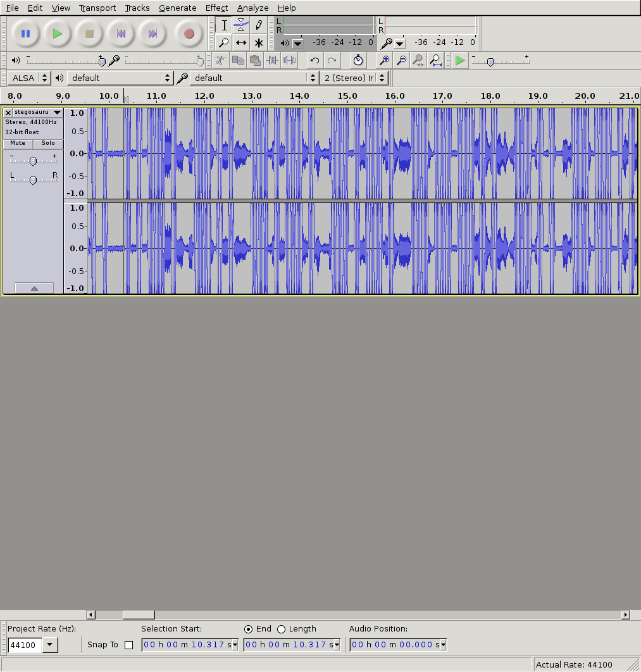Open the Generate menu
641x672 pixels.
(x=177, y=8)
